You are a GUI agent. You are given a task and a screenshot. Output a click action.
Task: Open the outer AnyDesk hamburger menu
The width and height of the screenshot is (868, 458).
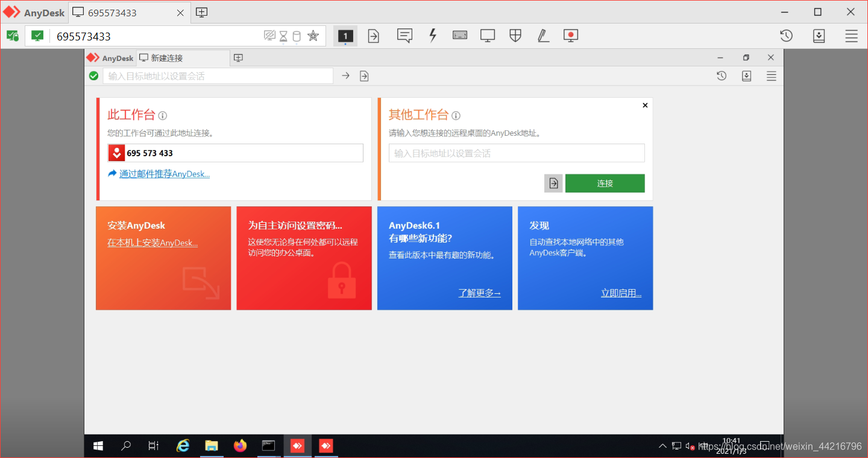[x=851, y=36]
